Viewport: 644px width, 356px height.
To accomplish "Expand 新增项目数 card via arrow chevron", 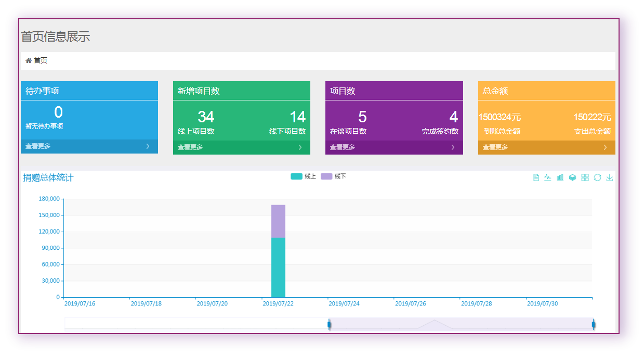I will click(x=300, y=147).
